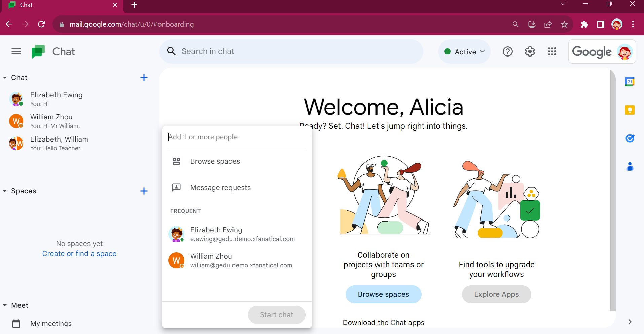Open Message requests in the dialog
Screen dimensions: 644x334
click(220, 187)
